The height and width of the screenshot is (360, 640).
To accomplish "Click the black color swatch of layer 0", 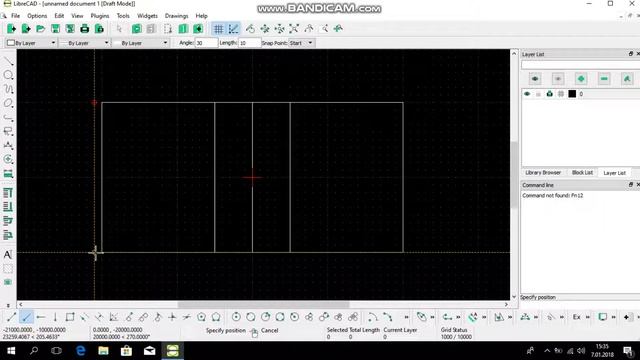I will pos(572,94).
